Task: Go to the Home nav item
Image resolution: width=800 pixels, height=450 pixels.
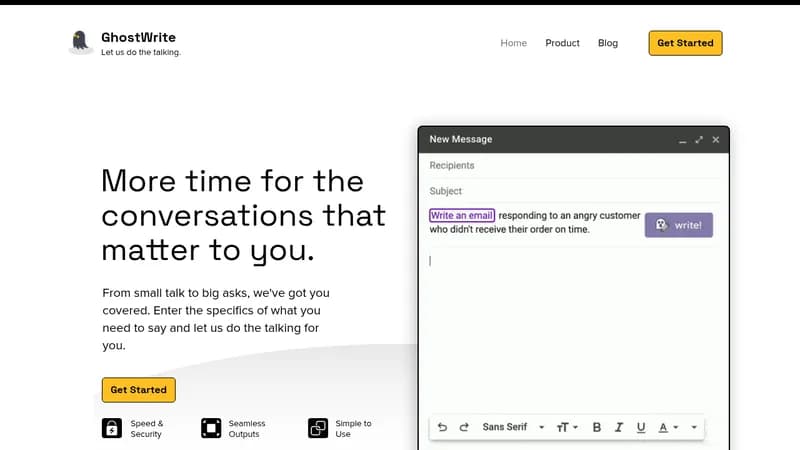Action: pyautogui.click(x=513, y=43)
